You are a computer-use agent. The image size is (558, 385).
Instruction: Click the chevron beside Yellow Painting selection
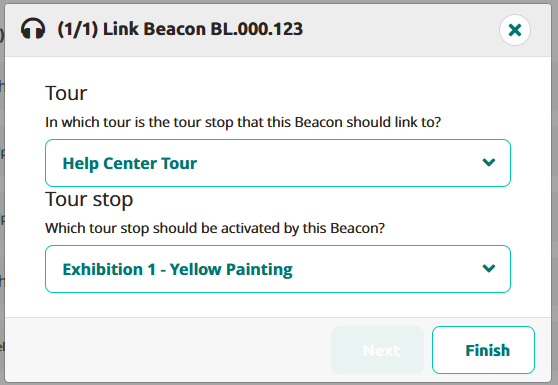489,268
